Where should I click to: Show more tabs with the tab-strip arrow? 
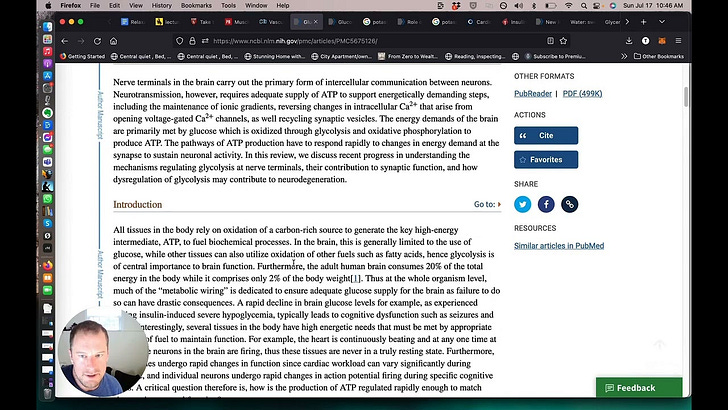click(x=627, y=22)
